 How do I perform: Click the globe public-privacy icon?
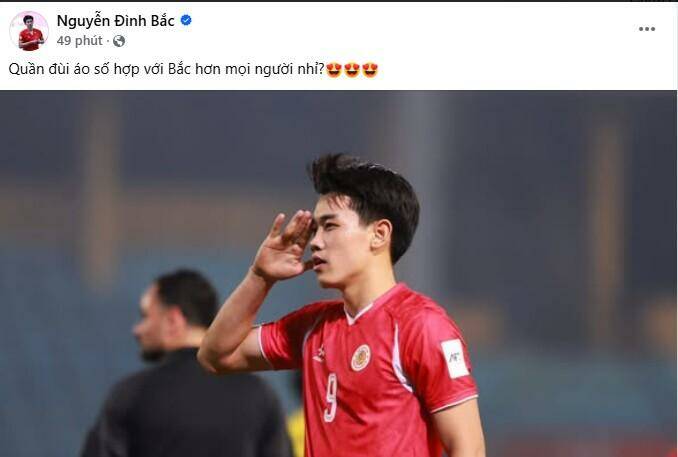pyautogui.click(x=119, y=41)
